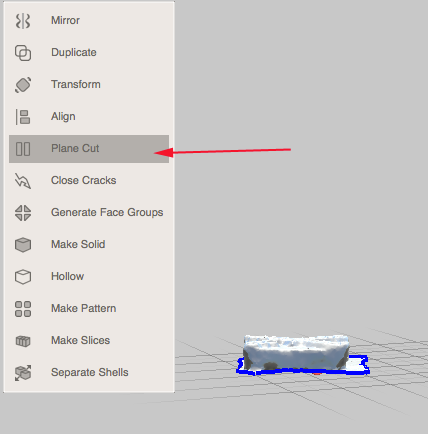428x434 pixels.
Task: Select Hollow from the edit menu
Action: click(x=89, y=276)
